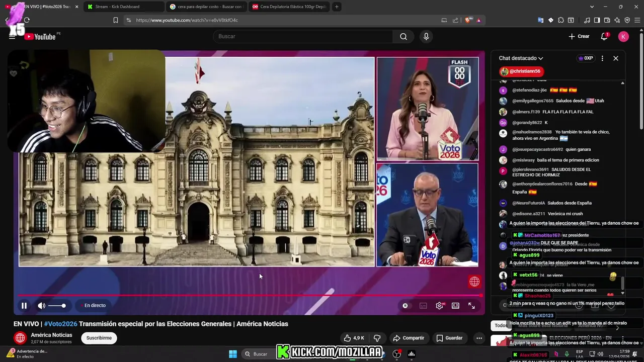644x362 pixels.
Task: Focus the YouTube Buscar search field
Action: (303, 36)
